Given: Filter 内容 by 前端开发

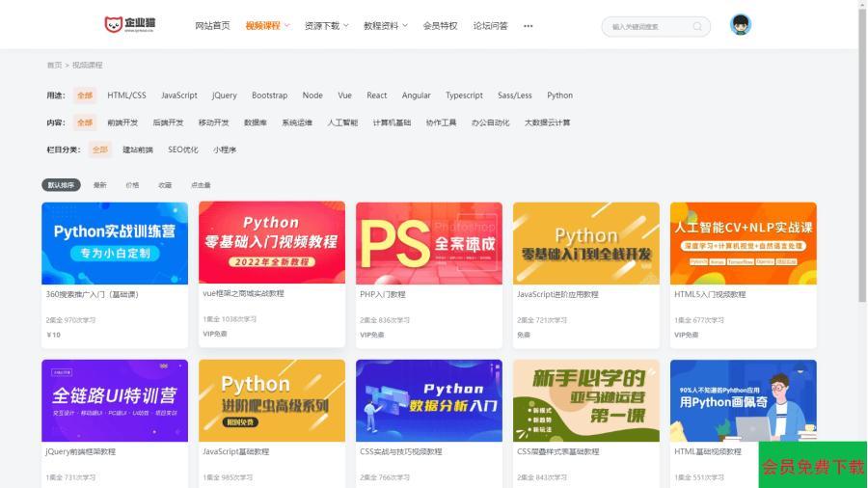Looking at the screenshot, I should pyautogui.click(x=122, y=122).
